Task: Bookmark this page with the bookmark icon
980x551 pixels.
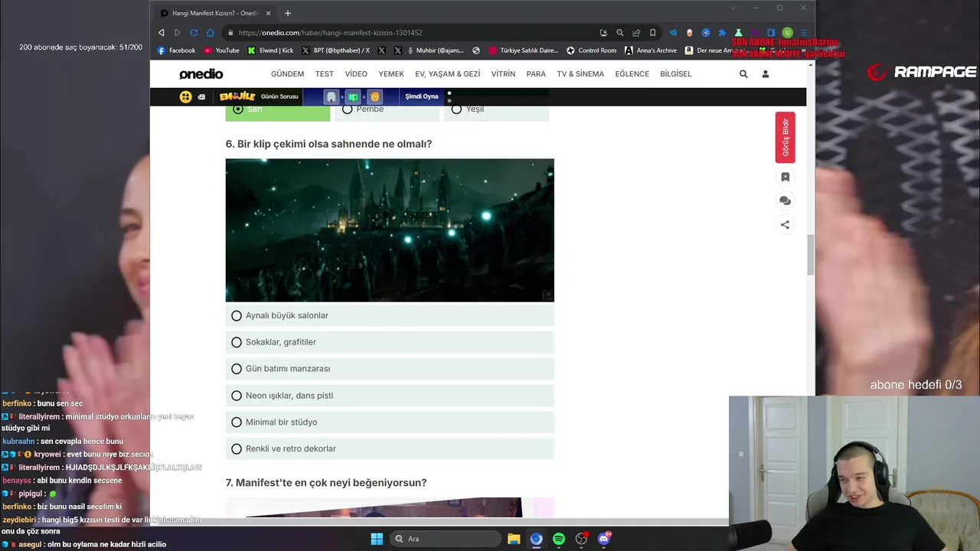Action: pos(652,33)
